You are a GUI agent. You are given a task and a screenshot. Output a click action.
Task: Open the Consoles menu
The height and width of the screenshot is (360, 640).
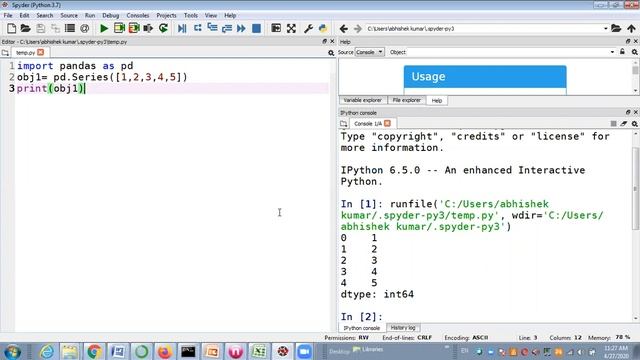138,16
